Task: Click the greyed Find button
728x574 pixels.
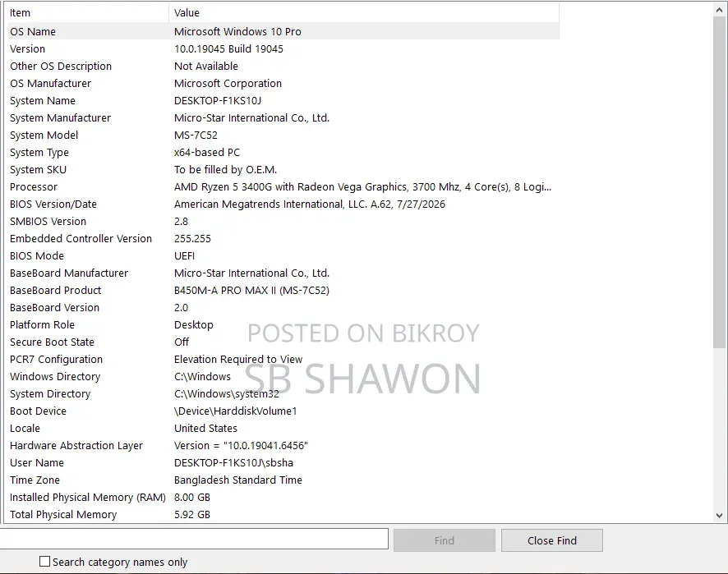Action: coord(445,540)
